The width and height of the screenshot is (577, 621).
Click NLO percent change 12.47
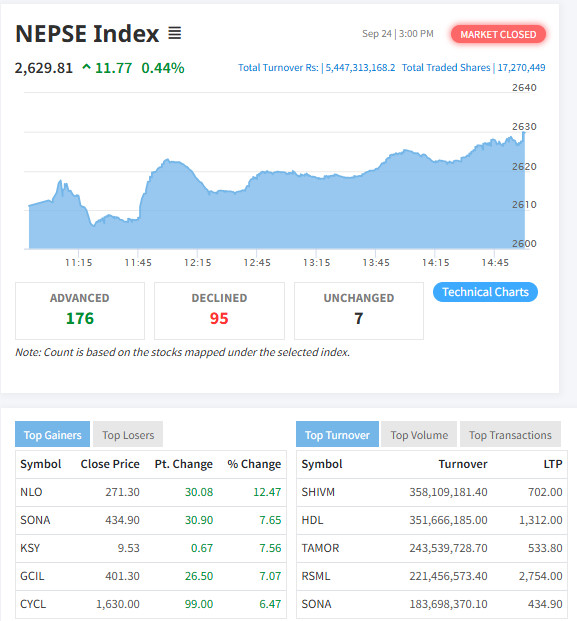tap(267, 492)
